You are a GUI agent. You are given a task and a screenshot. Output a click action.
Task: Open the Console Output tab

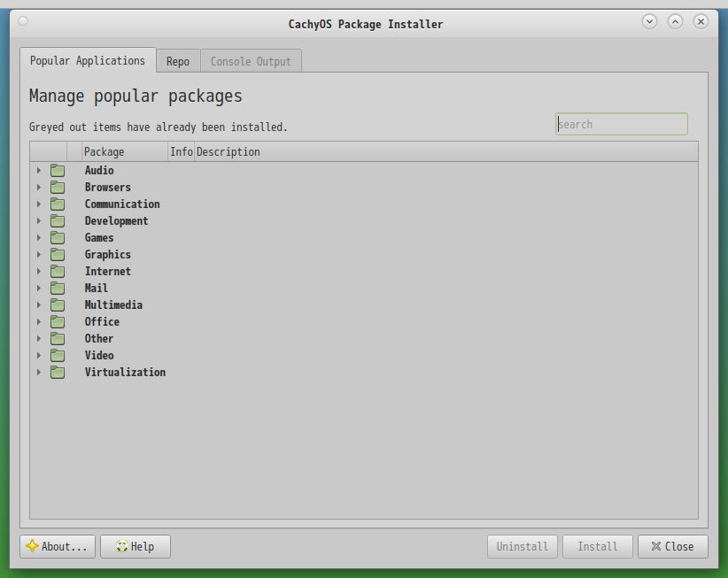[252, 62]
